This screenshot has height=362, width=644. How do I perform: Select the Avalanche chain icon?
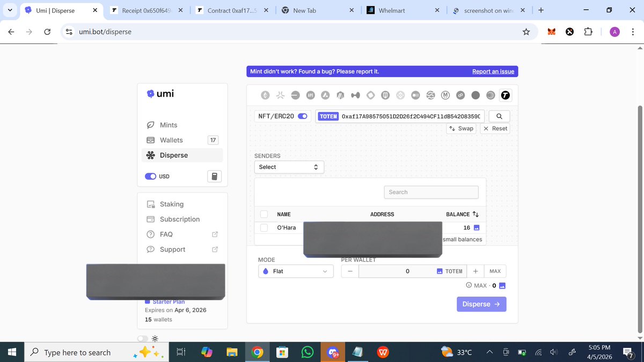pyautogui.click(x=325, y=95)
